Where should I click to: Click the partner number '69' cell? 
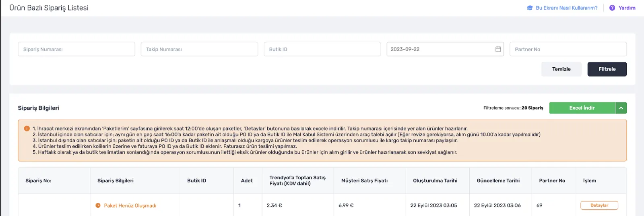[539, 206]
